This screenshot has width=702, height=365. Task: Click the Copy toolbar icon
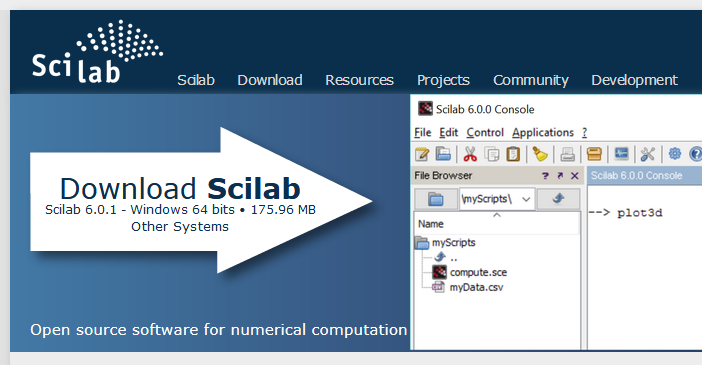(x=492, y=155)
